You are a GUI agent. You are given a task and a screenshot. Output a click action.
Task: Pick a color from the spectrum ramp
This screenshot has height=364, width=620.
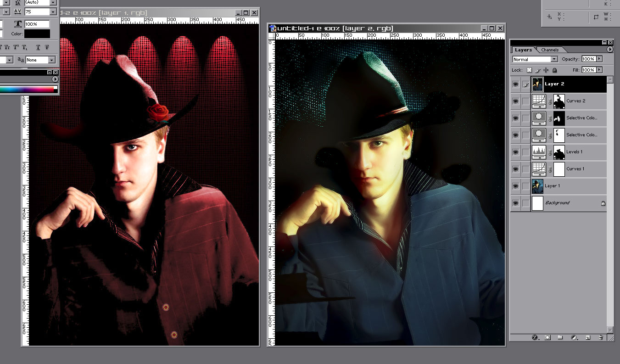(28, 90)
